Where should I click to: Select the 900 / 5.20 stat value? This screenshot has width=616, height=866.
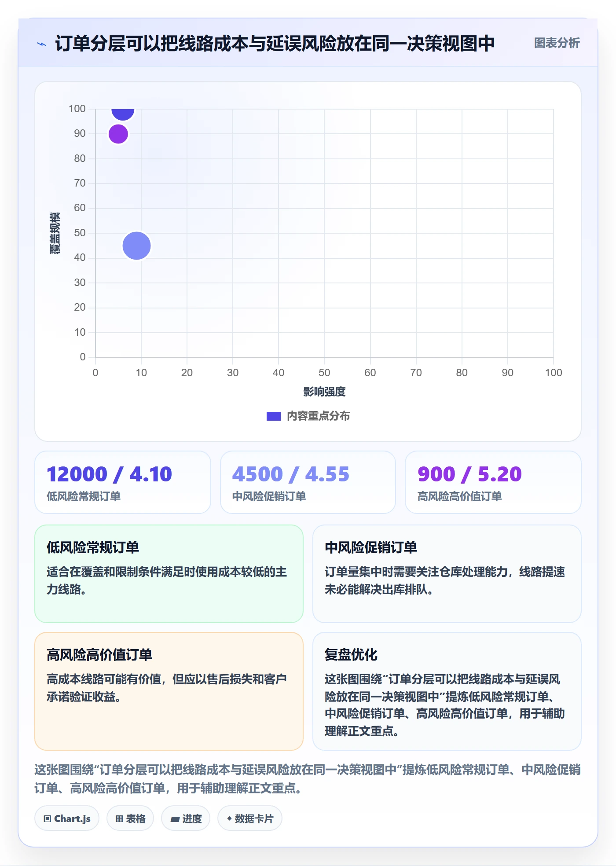(x=469, y=474)
